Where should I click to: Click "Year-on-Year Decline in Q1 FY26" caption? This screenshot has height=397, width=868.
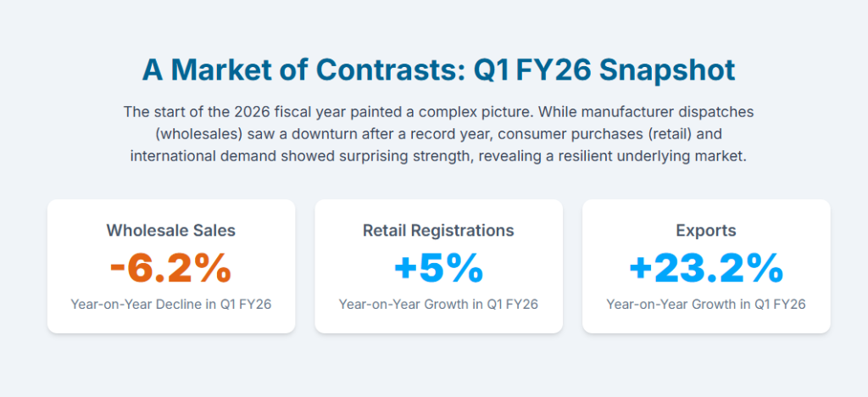coord(171,304)
